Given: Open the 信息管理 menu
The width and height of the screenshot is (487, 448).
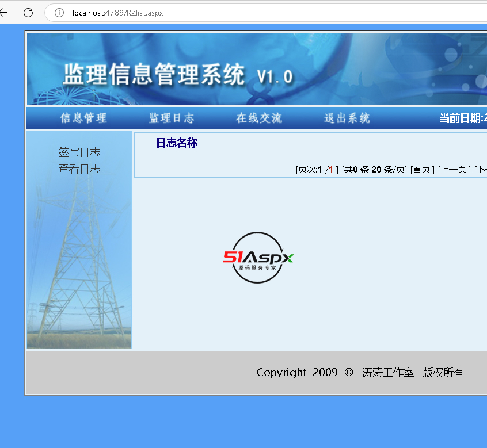Looking at the screenshot, I should pyautogui.click(x=83, y=118).
